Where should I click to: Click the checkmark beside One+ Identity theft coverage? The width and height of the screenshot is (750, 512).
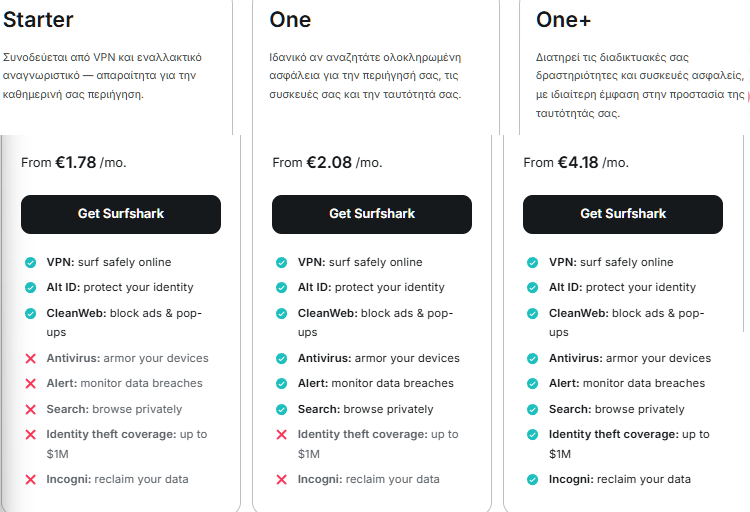pos(533,435)
